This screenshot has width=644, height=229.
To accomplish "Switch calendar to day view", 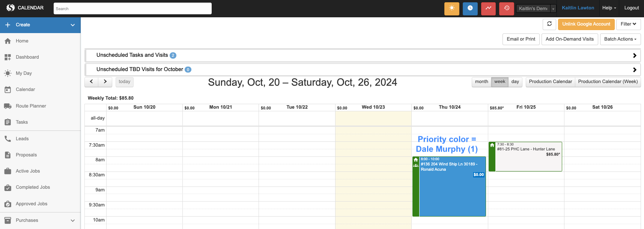I will point(515,82).
